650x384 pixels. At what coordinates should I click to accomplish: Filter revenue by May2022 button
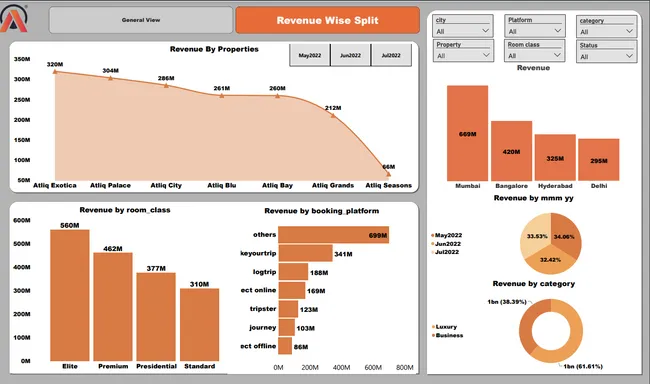pos(310,55)
